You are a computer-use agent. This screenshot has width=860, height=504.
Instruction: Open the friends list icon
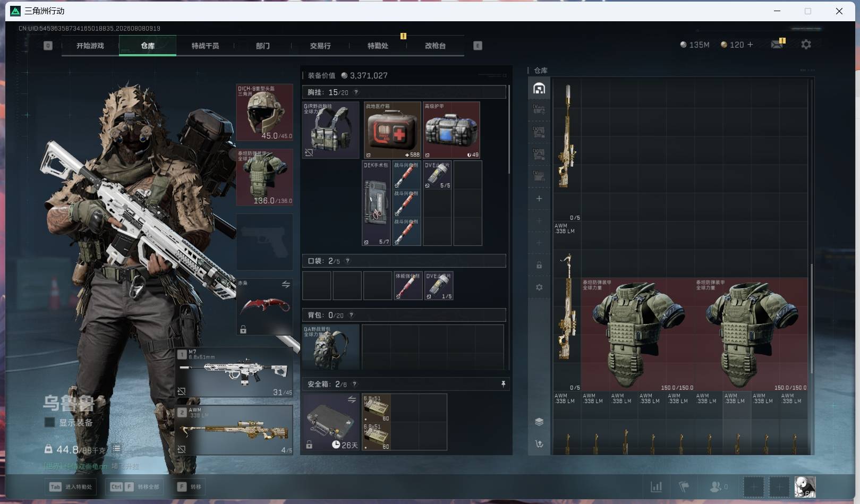[x=716, y=486]
